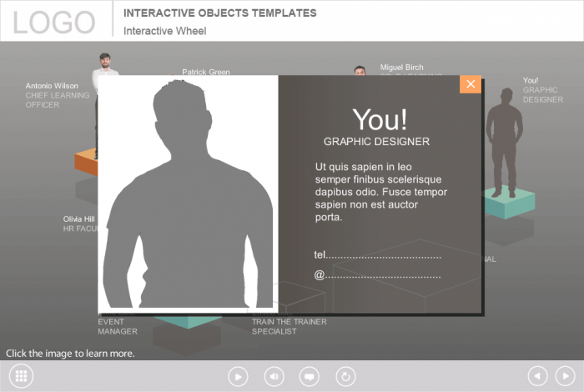The width and height of the screenshot is (584, 392).
Task: Click Miguel Birch name label
Action: (403, 67)
